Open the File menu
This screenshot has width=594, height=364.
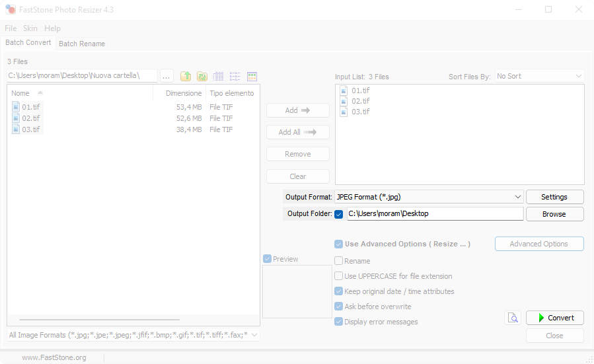pos(11,28)
